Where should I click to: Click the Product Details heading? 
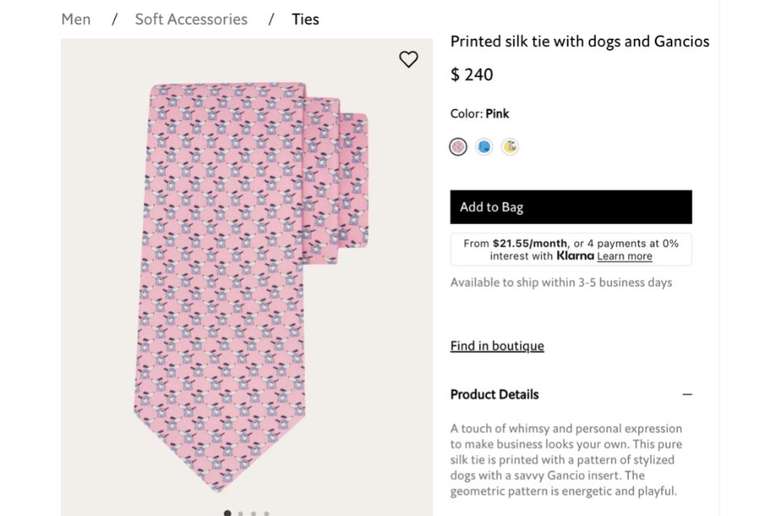(494, 395)
